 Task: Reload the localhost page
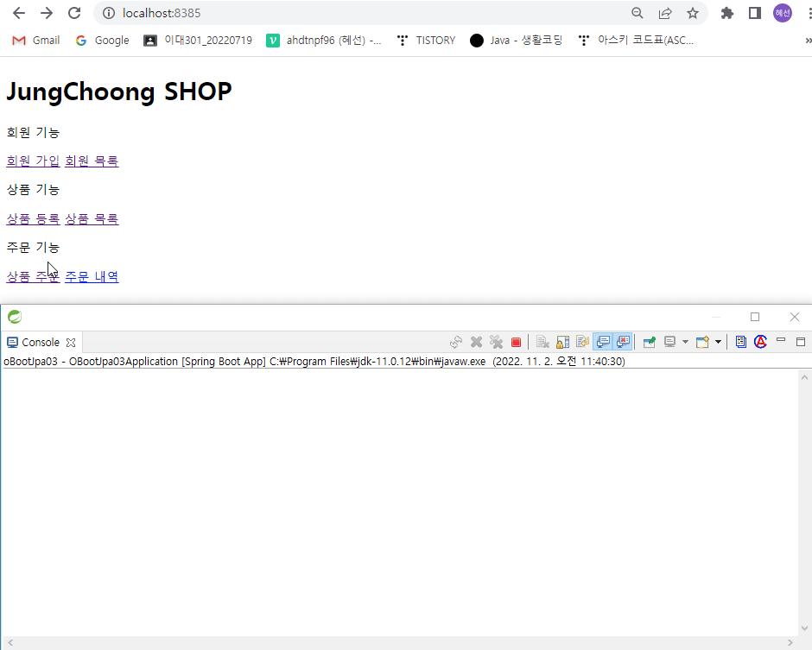(74, 13)
